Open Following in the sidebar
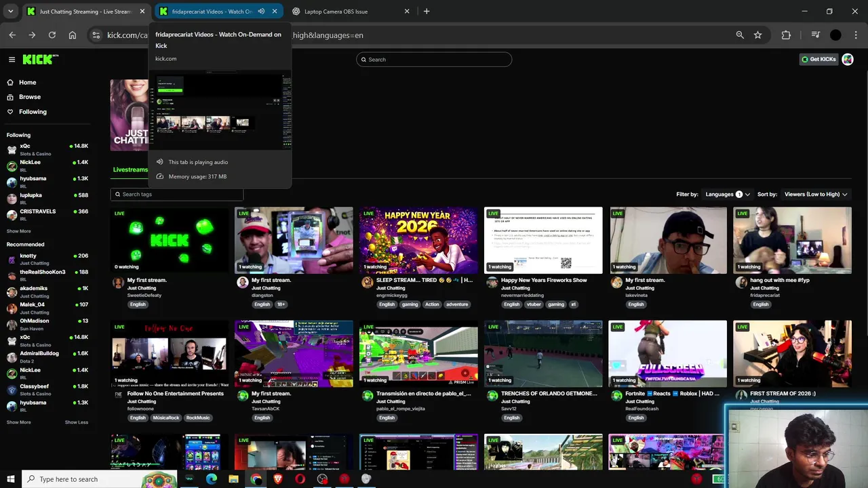Image resolution: width=868 pixels, height=488 pixels. [33, 112]
